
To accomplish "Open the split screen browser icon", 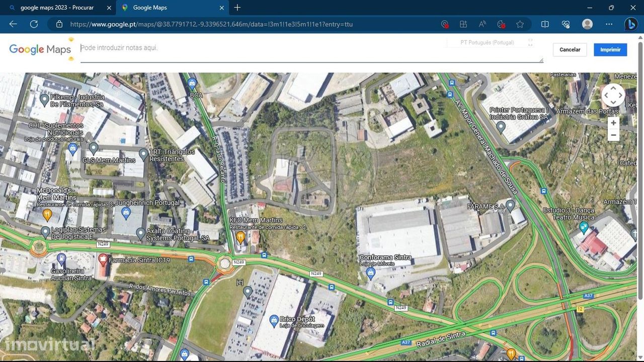I will (545, 24).
